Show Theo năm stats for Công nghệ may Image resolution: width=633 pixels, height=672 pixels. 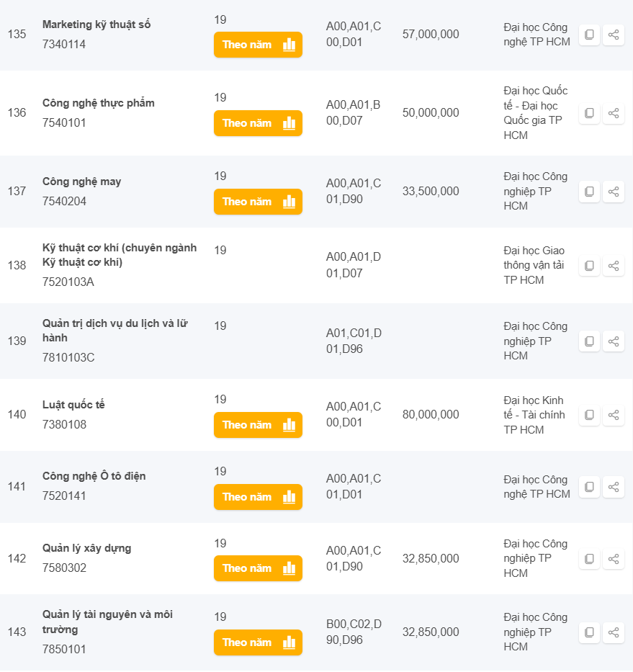tap(258, 202)
